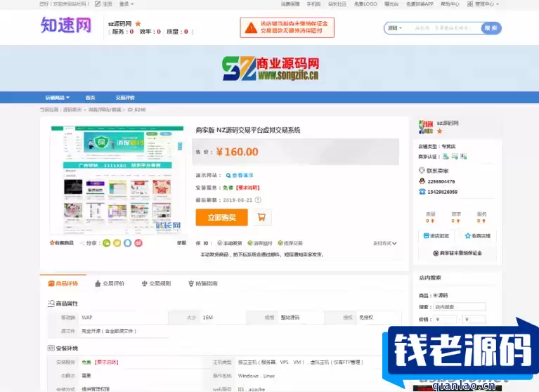Click the top search input field

tap(443, 28)
